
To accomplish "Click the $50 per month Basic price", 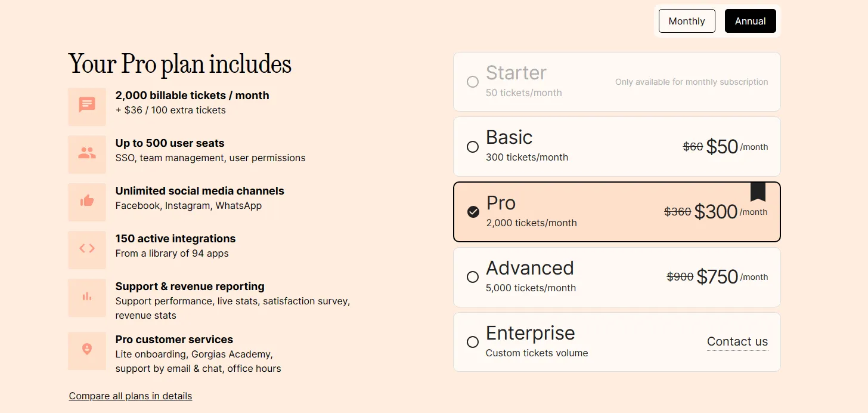I will (722, 147).
